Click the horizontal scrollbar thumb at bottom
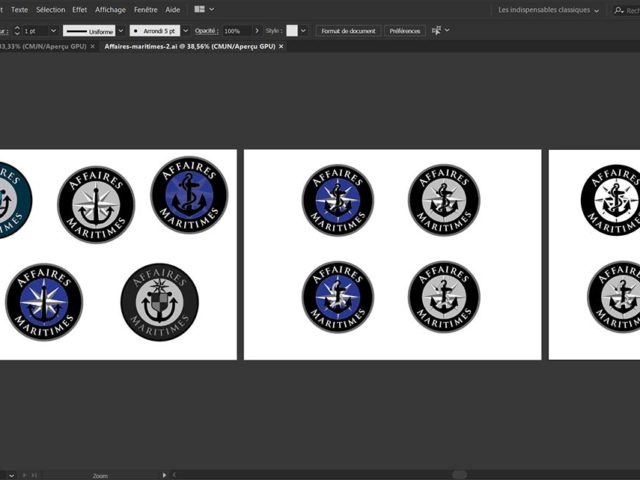Viewport: 640px width, 480px height. coord(459,475)
